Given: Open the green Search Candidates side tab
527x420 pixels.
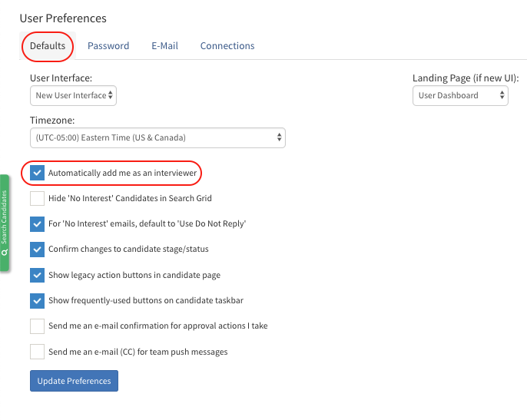Looking at the screenshot, I should (x=5, y=223).
